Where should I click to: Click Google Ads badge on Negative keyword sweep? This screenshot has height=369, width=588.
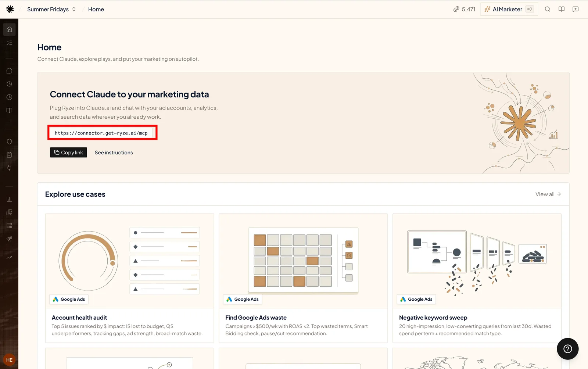point(416,299)
